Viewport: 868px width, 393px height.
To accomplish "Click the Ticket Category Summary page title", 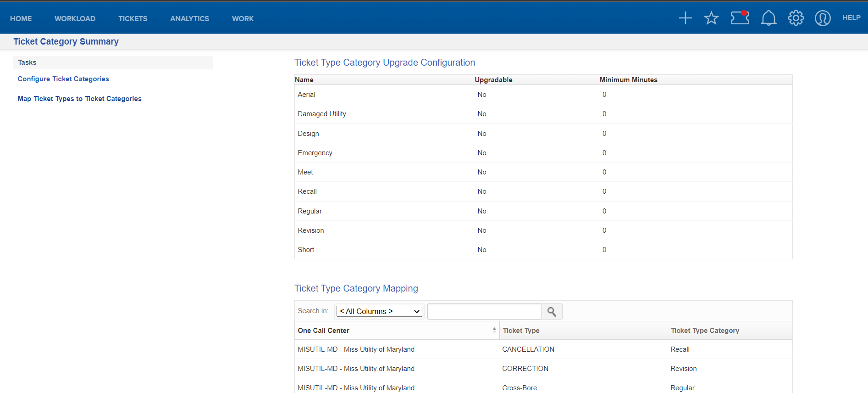I will 66,41.
